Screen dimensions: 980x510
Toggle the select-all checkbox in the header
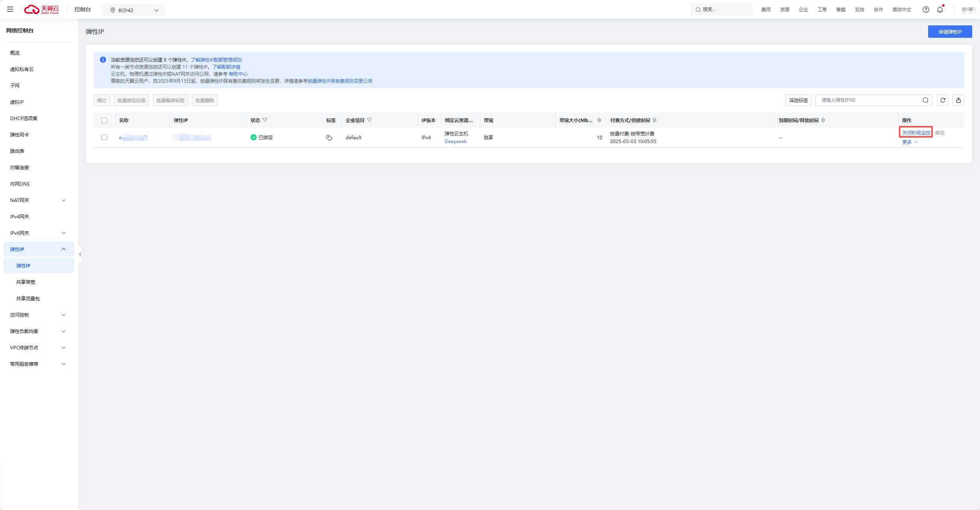104,120
